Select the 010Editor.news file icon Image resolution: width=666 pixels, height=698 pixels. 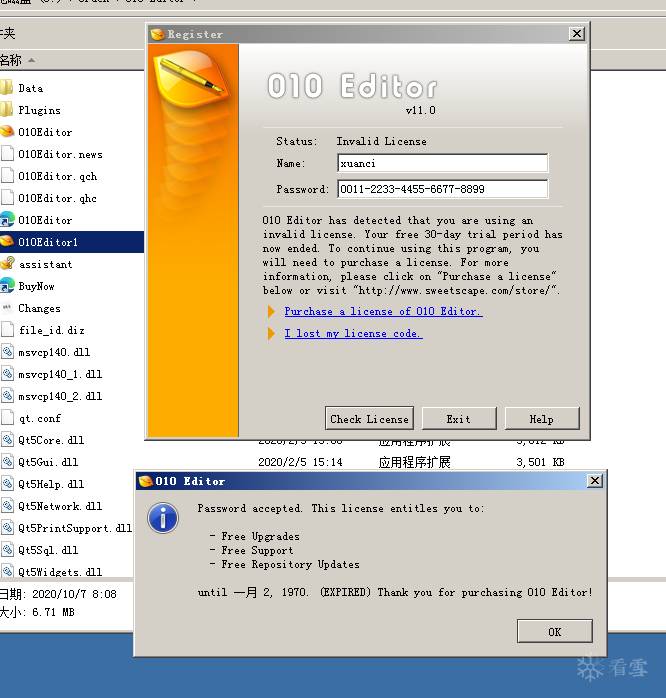click(x=7, y=154)
